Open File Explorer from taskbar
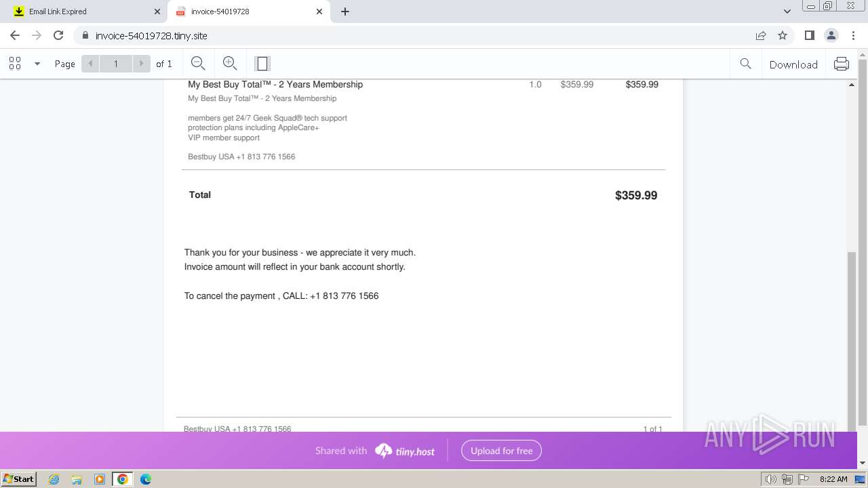 [77, 479]
